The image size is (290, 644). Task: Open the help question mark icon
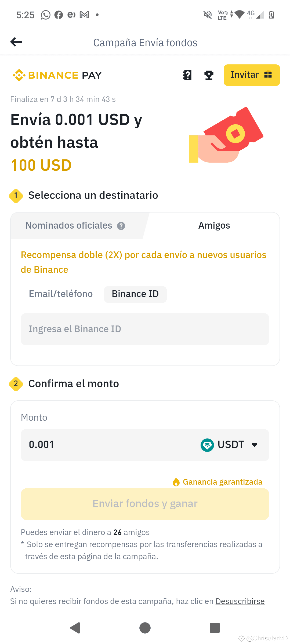point(187,75)
